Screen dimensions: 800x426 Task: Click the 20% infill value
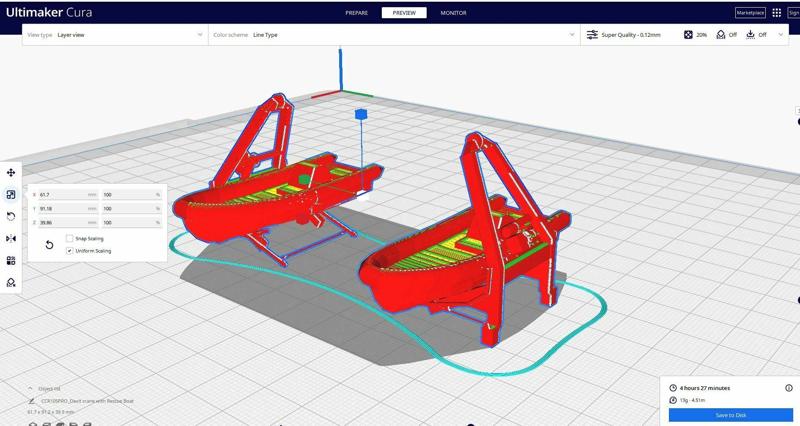tap(702, 35)
